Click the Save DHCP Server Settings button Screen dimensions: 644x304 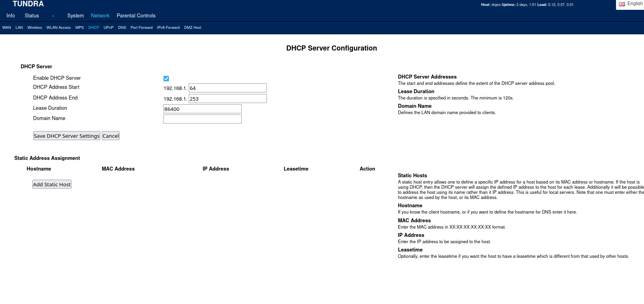[67, 136]
